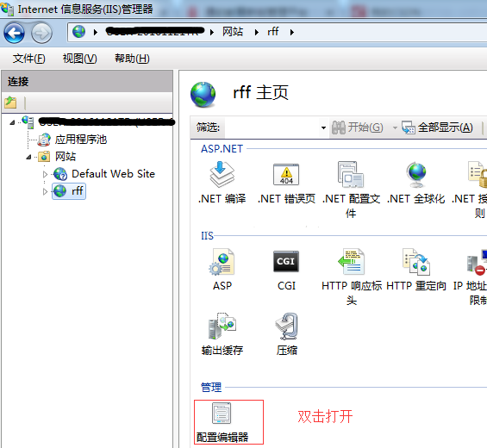The image size is (487, 448).
Task: Select the .NET 全球化 globe icon
Action: 415,175
